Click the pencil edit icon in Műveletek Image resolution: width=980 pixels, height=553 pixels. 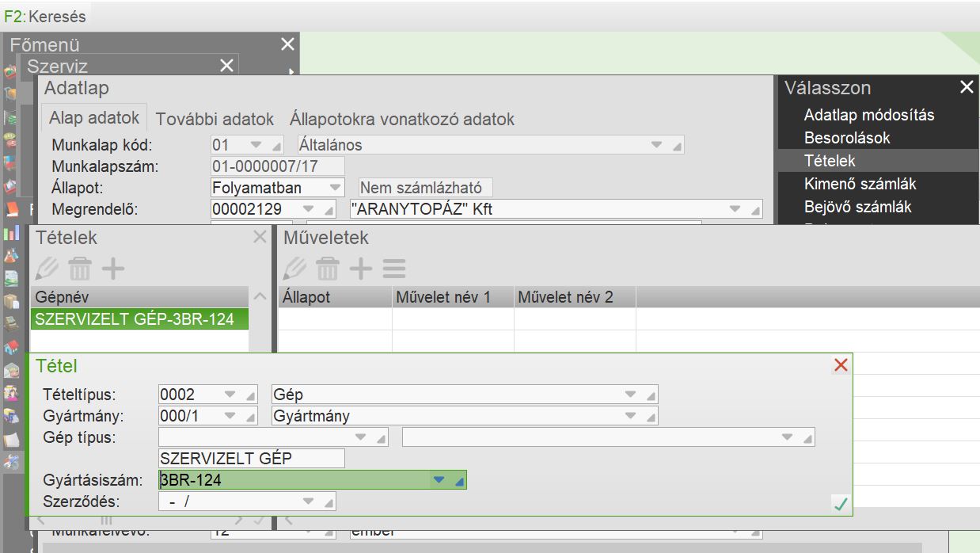pyautogui.click(x=294, y=269)
